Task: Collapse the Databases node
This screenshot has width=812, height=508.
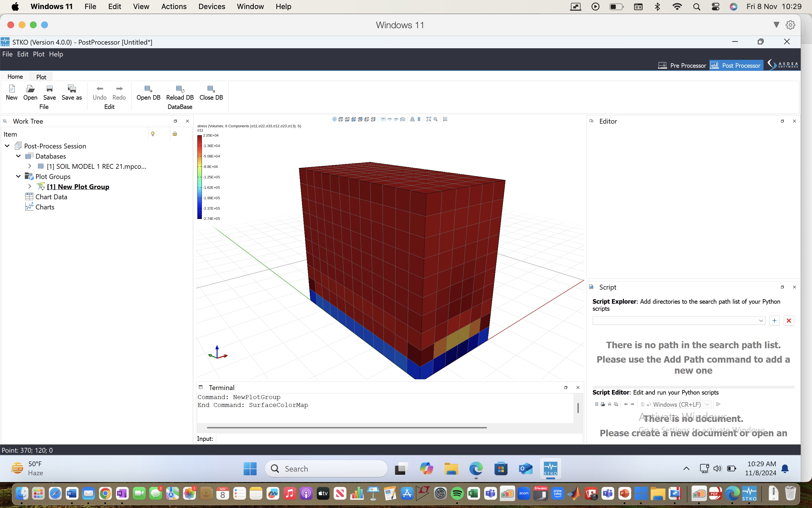Action: coord(18,156)
